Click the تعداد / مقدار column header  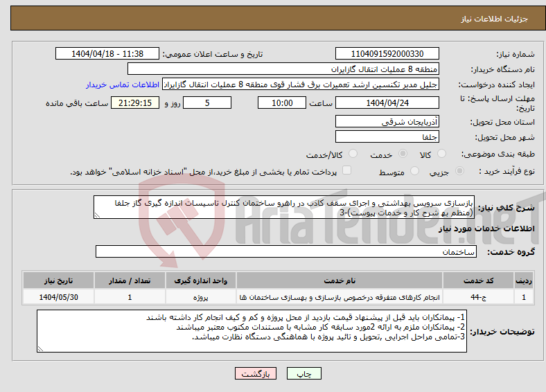point(130,280)
